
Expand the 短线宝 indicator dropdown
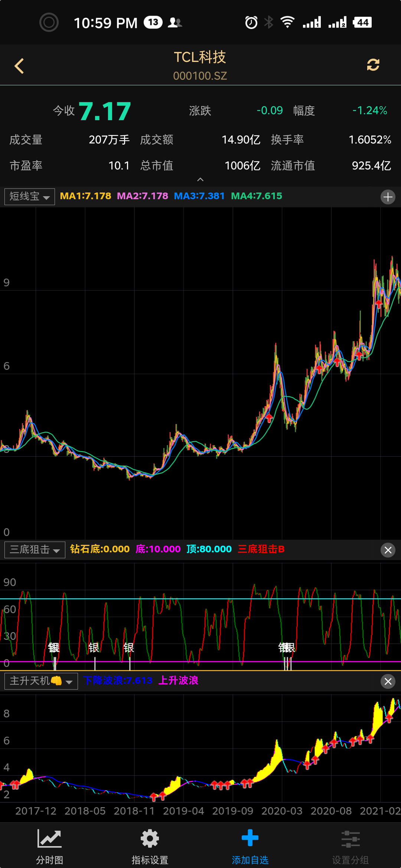pos(30,197)
